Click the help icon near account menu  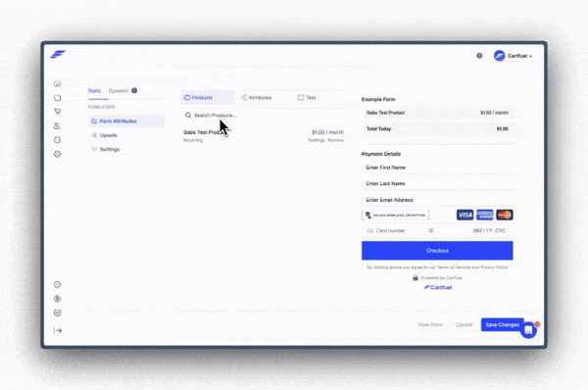click(x=479, y=56)
